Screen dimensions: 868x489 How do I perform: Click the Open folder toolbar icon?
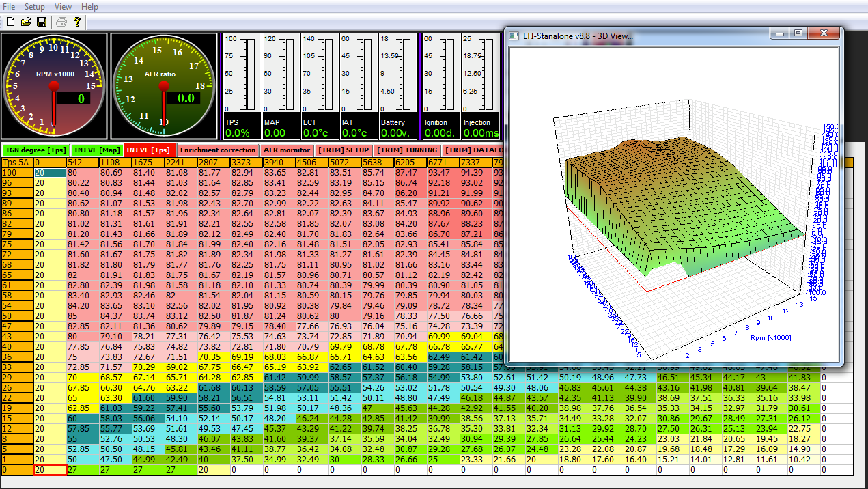pyautogui.click(x=26, y=23)
